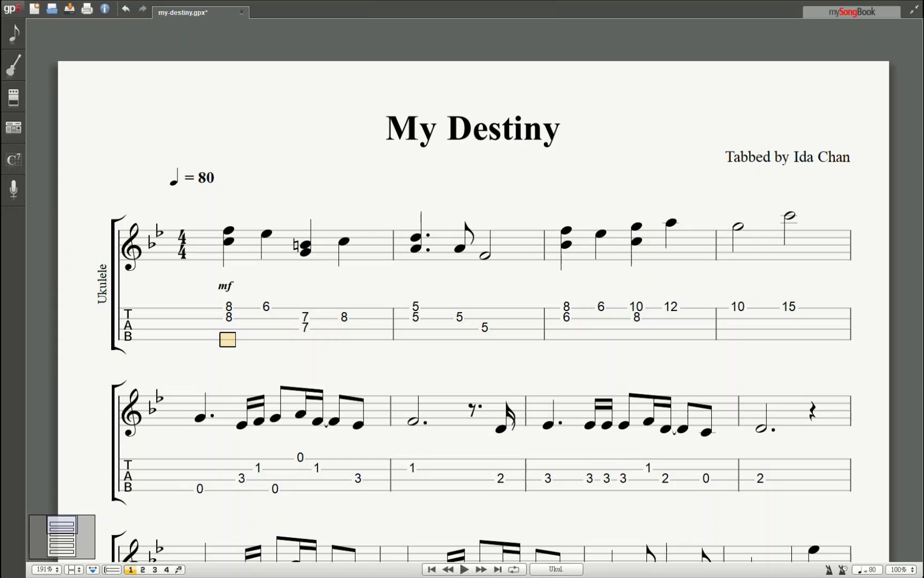The height and width of the screenshot is (578, 924).
Task: Click the page thumbnail navigator
Action: point(62,537)
